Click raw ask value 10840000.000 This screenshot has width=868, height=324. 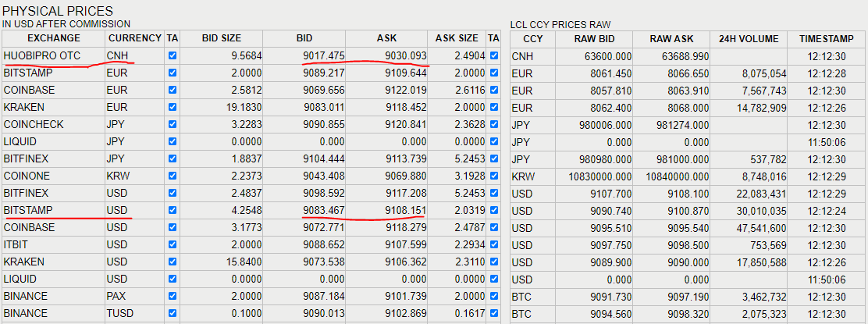(677, 176)
